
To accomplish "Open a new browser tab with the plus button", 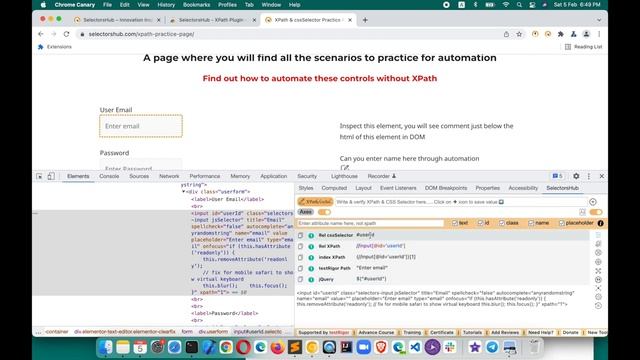I will click(365, 20).
